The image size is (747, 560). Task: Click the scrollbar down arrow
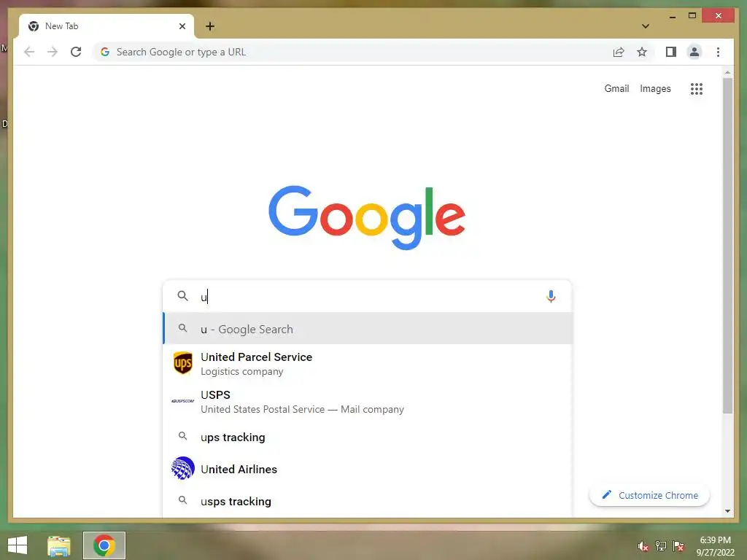pos(727,511)
